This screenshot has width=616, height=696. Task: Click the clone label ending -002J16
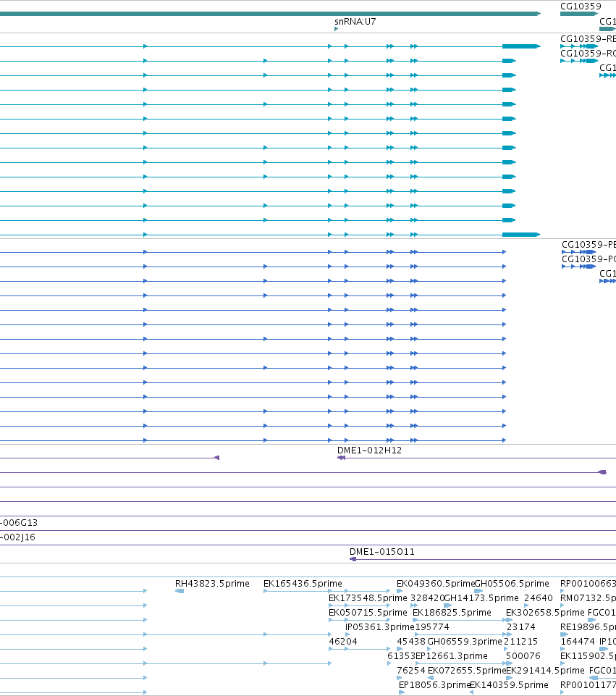(x=17, y=537)
